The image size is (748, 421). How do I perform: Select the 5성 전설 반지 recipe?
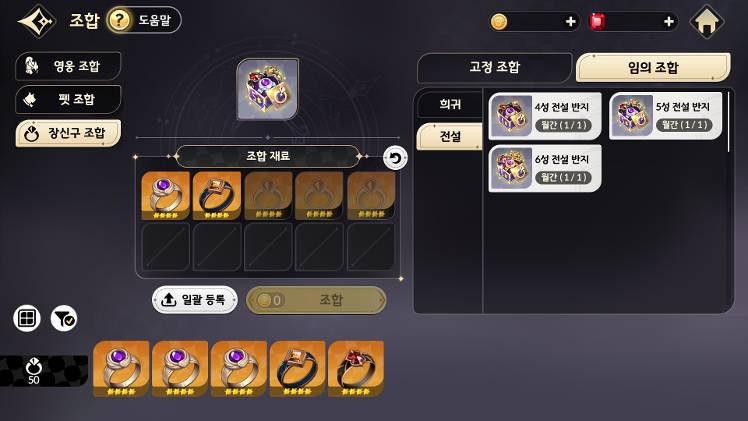(x=666, y=116)
